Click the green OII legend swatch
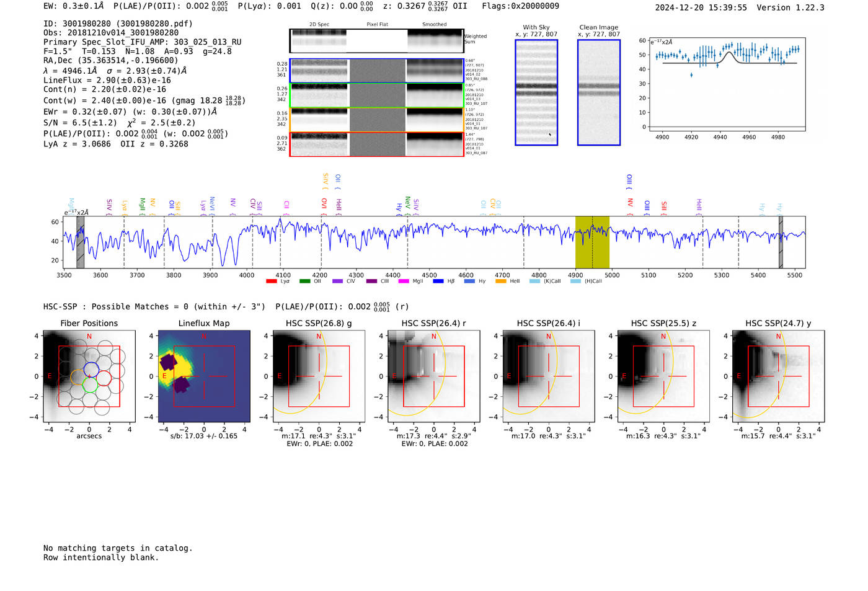Image resolution: width=868 pixels, height=591 pixels. point(304,282)
